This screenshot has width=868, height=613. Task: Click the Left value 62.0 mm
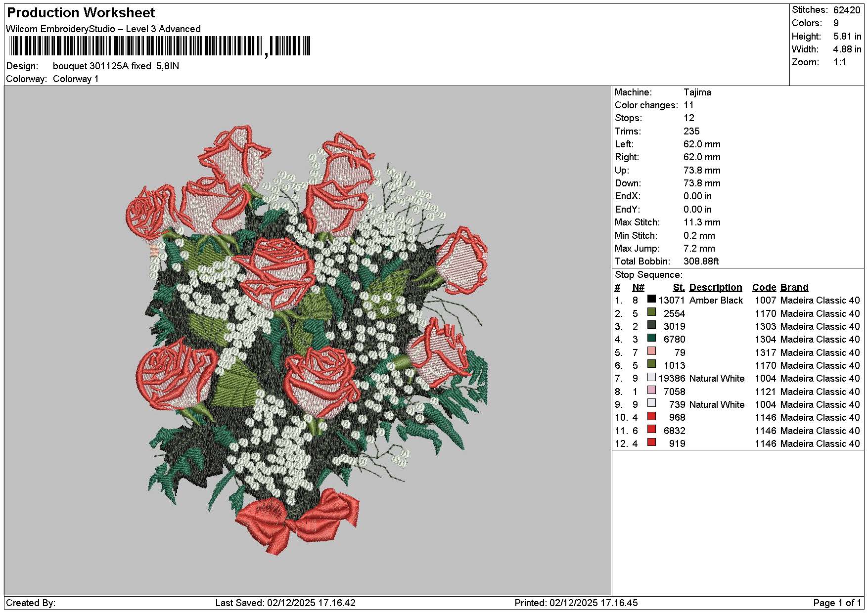click(x=702, y=144)
